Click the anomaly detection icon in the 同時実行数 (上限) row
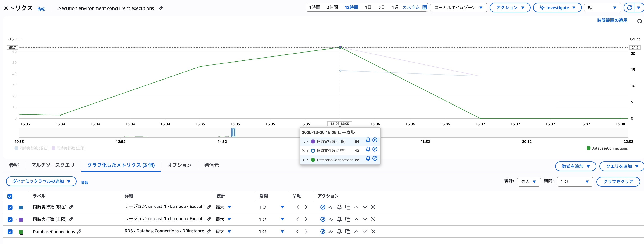 point(331,219)
